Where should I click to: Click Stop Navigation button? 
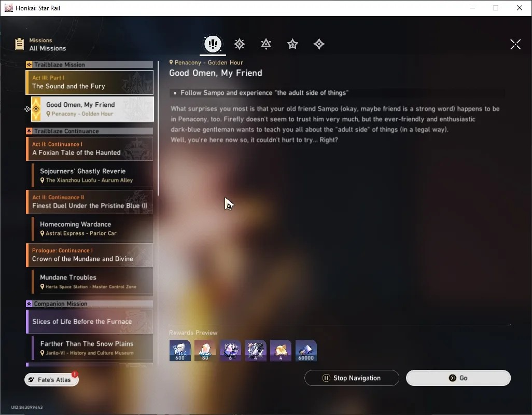click(352, 378)
